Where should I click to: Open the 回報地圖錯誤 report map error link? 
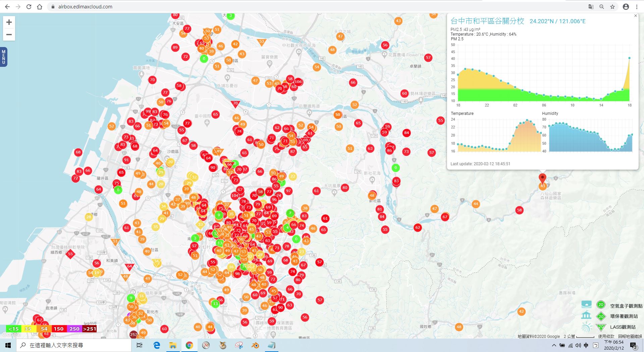point(630,336)
